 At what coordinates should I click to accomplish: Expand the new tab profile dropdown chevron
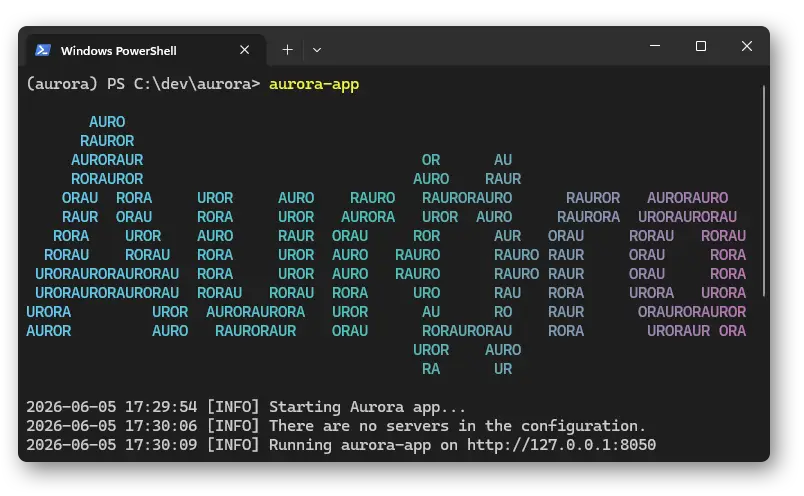317,50
